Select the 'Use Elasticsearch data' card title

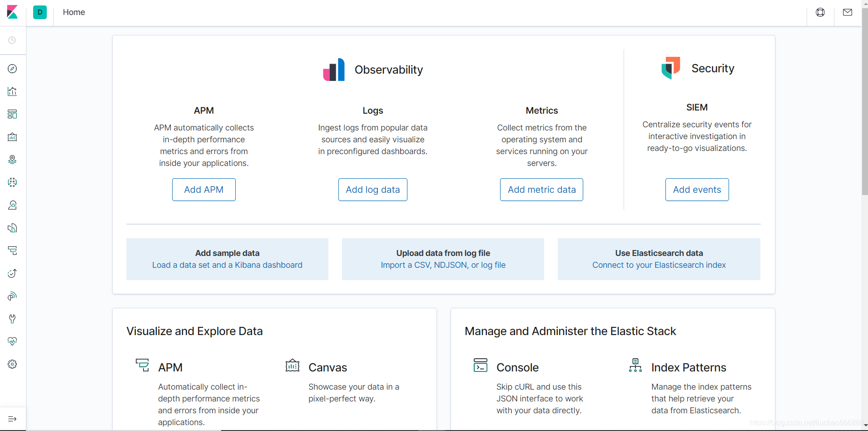click(659, 253)
